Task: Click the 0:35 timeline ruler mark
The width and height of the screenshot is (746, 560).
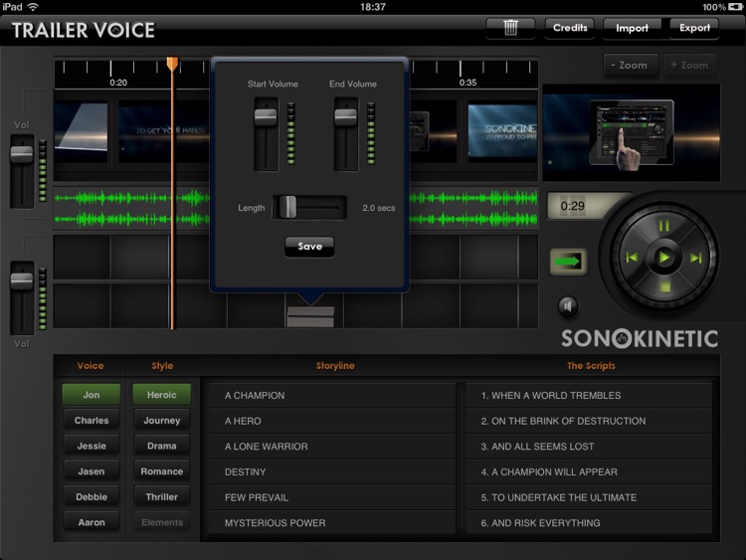Action: pyautogui.click(x=467, y=83)
